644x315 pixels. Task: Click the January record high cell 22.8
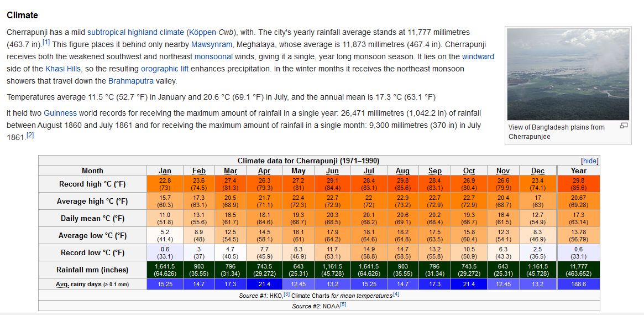165,184
